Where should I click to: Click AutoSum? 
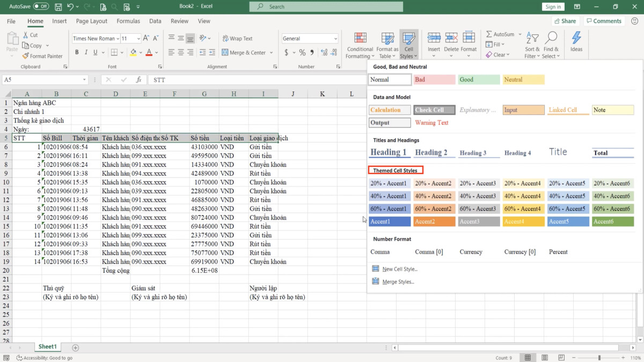click(500, 34)
